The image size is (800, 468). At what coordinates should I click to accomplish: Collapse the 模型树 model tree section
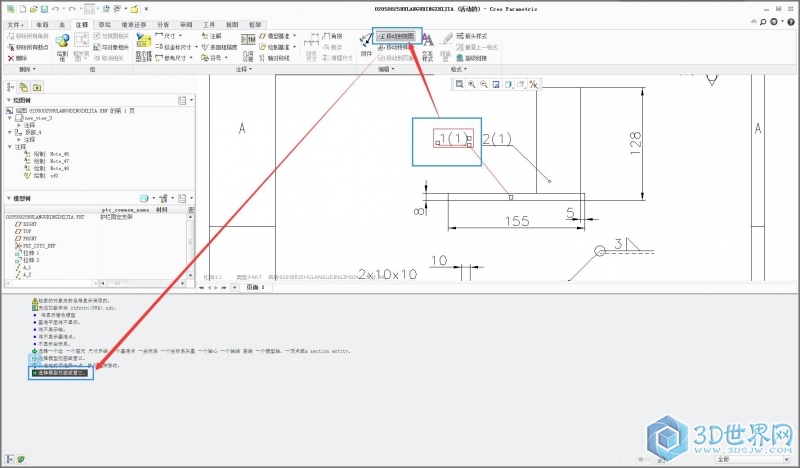tap(9, 198)
